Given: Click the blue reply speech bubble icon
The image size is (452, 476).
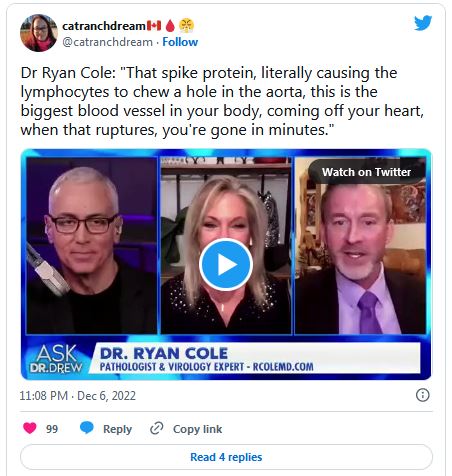Looking at the screenshot, I should (87, 428).
